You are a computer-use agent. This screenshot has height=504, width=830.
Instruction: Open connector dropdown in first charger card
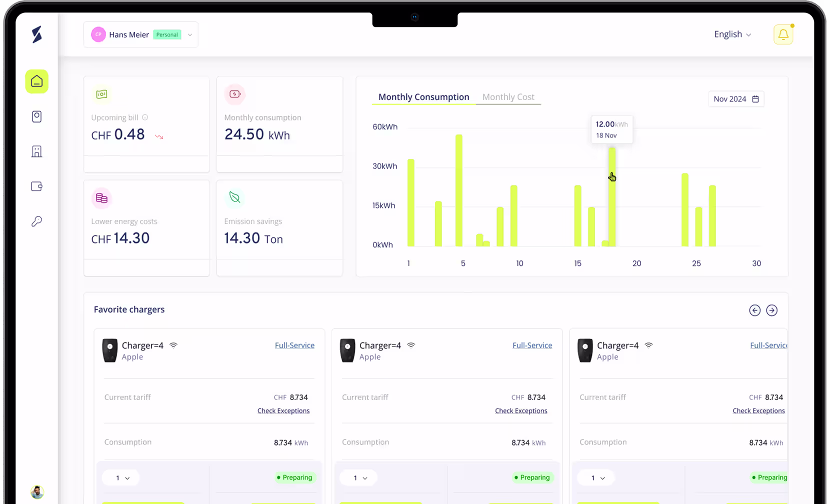[120, 478]
